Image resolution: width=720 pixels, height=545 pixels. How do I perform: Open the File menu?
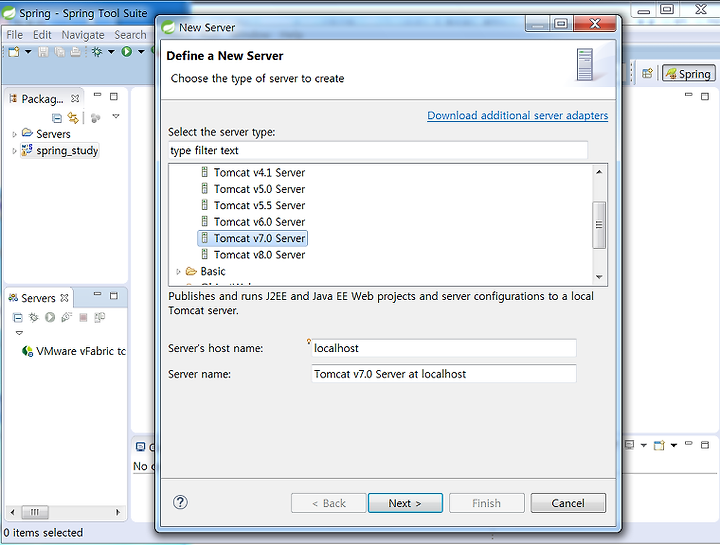(x=14, y=35)
